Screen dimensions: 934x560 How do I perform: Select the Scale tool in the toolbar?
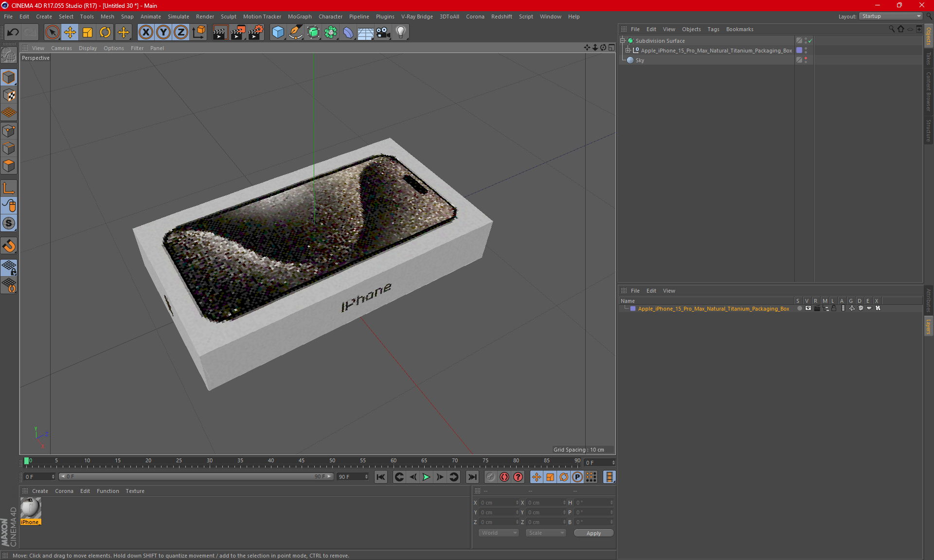(x=88, y=33)
